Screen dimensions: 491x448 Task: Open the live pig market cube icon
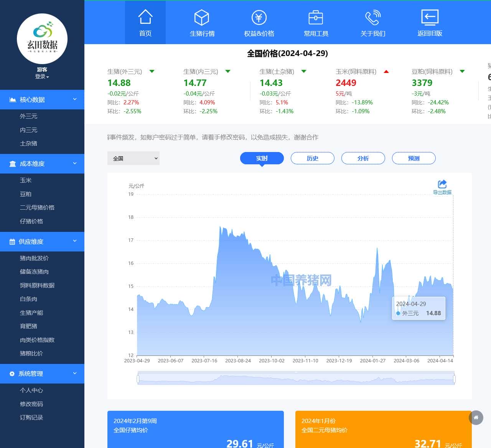point(202,17)
